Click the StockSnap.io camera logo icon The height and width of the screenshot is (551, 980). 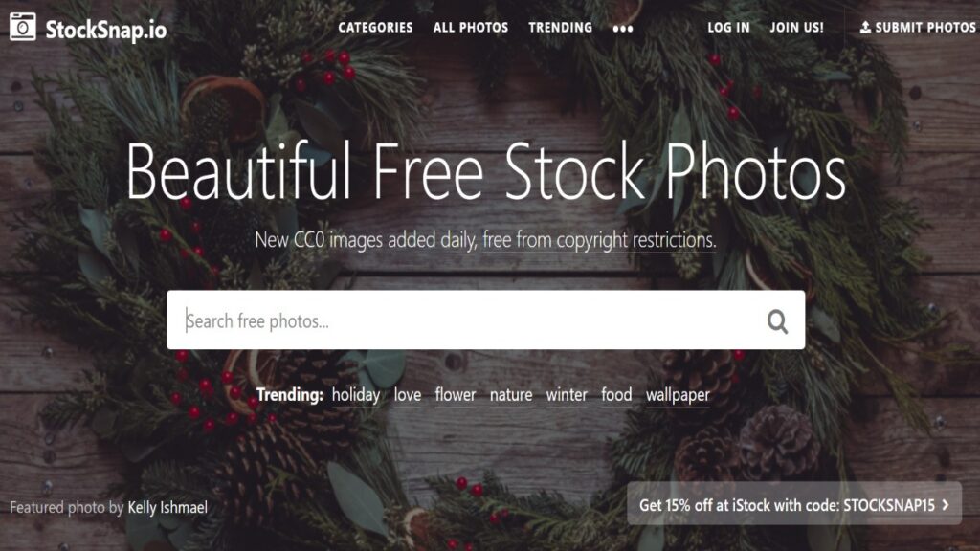pyautogui.click(x=23, y=28)
